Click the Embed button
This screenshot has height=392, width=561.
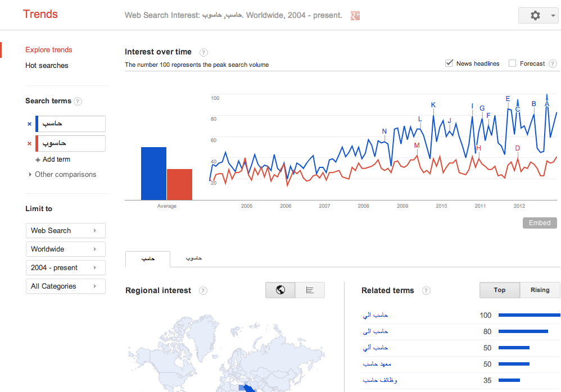540,223
